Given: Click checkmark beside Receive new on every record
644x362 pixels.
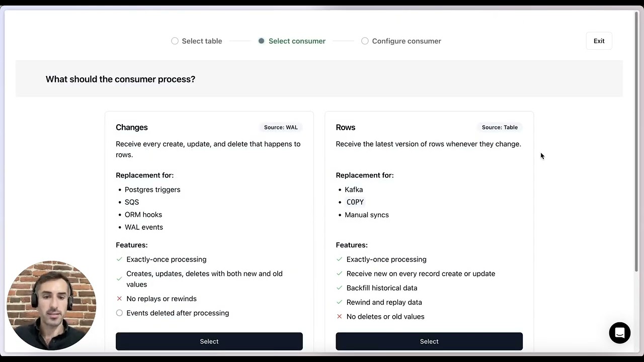Looking at the screenshot, I should (x=339, y=274).
